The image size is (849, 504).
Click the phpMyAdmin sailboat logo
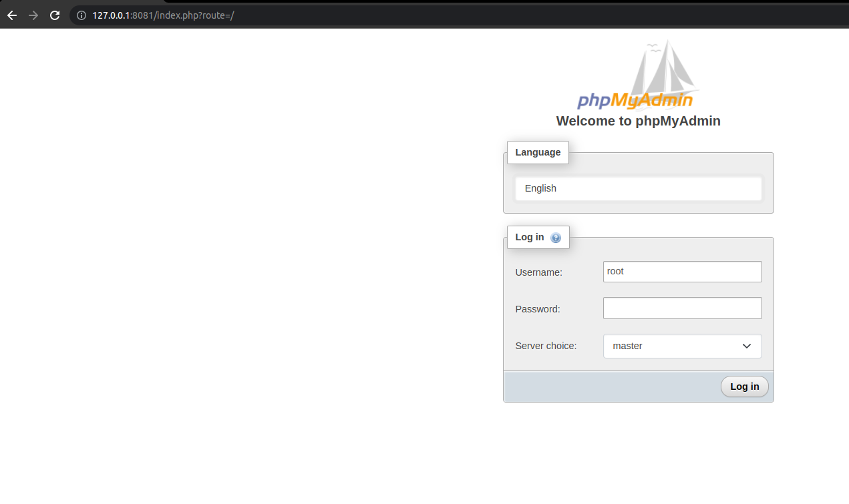(638, 75)
